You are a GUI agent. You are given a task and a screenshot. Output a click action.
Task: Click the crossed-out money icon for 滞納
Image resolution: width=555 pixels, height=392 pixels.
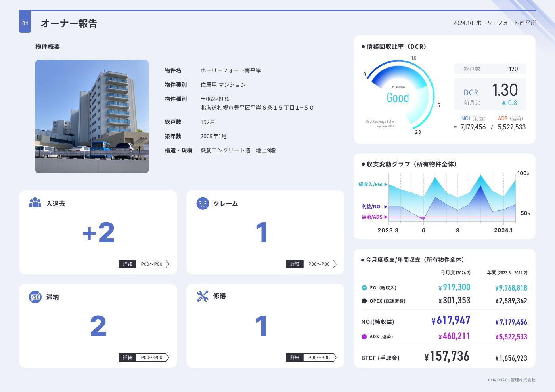pyautogui.click(x=35, y=297)
